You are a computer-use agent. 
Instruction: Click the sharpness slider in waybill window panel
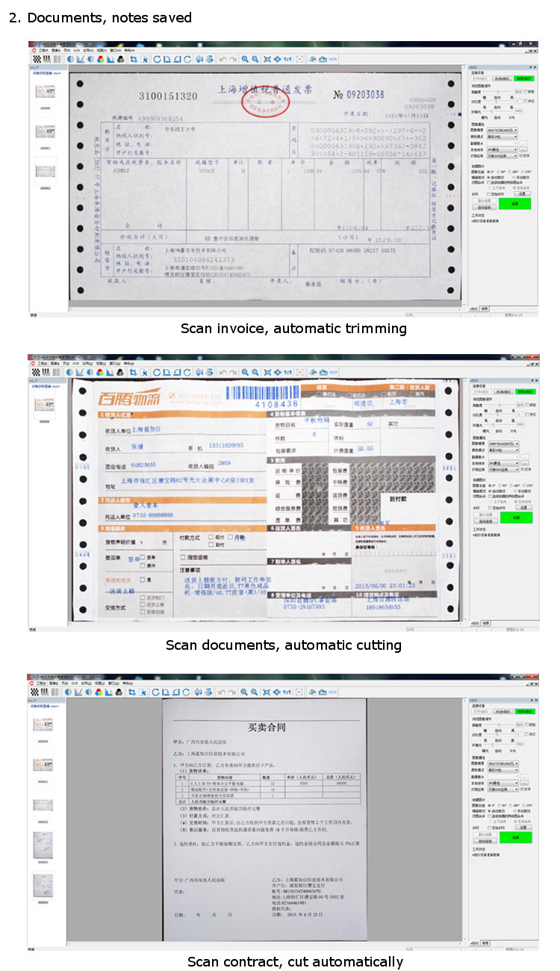point(498,405)
